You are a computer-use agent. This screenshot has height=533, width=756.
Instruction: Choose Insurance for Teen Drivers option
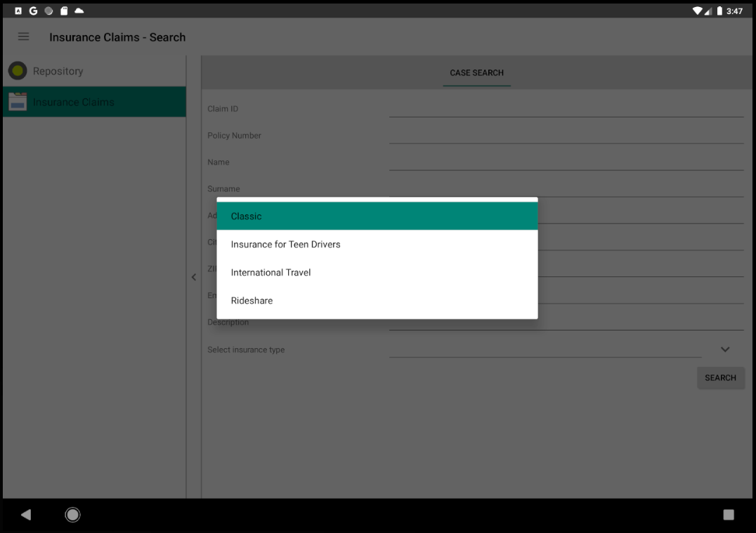tap(377, 244)
